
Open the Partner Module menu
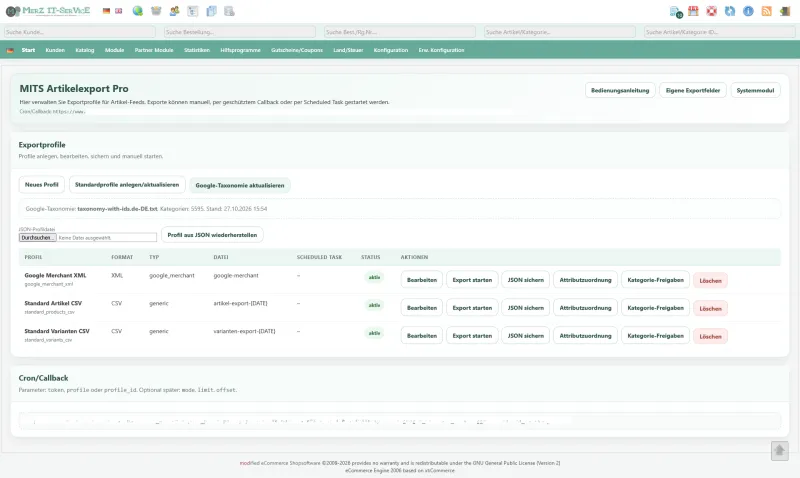[154, 50]
